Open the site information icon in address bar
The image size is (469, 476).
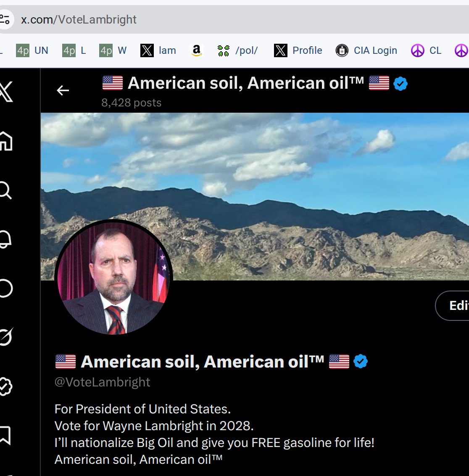[5, 20]
